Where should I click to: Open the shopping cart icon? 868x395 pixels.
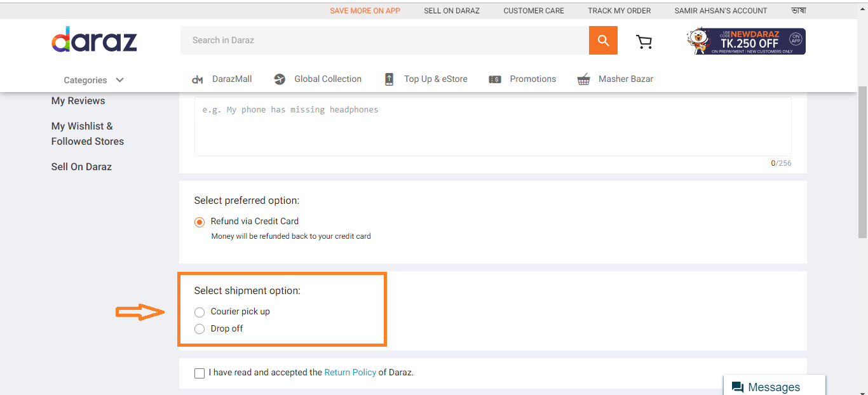click(x=644, y=41)
